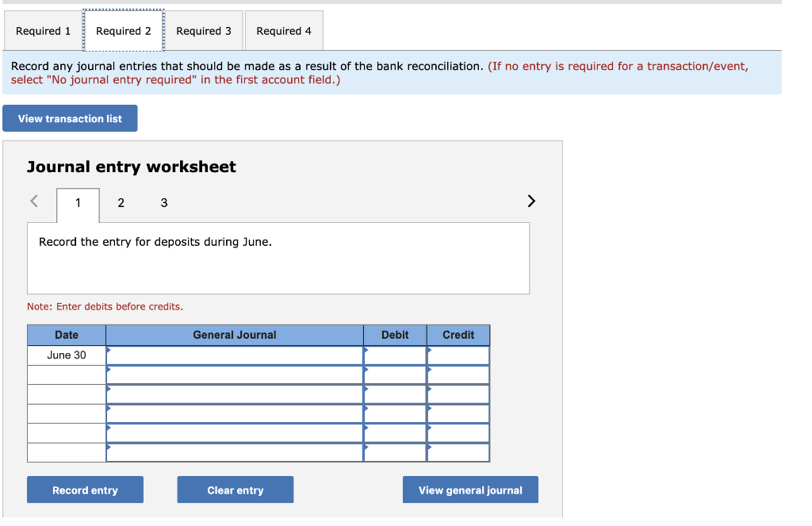Click the General Journal column header
The height and width of the screenshot is (526, 812).
tap(235, 336)
